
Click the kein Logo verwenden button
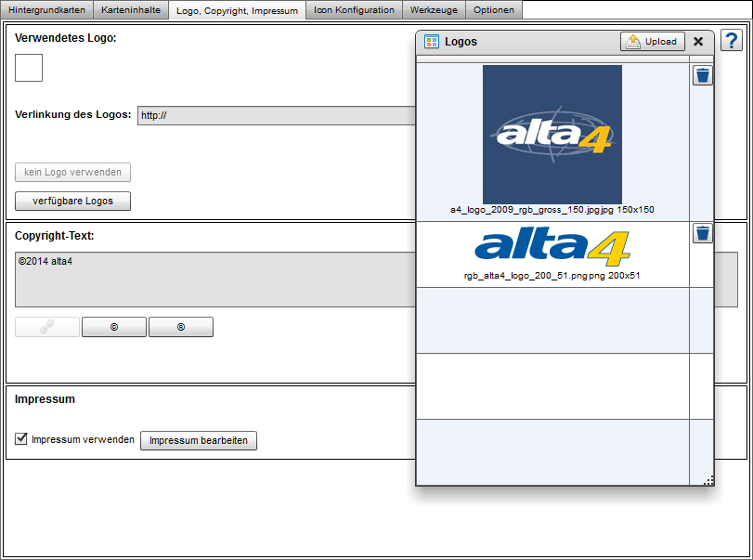coord(72,173)
